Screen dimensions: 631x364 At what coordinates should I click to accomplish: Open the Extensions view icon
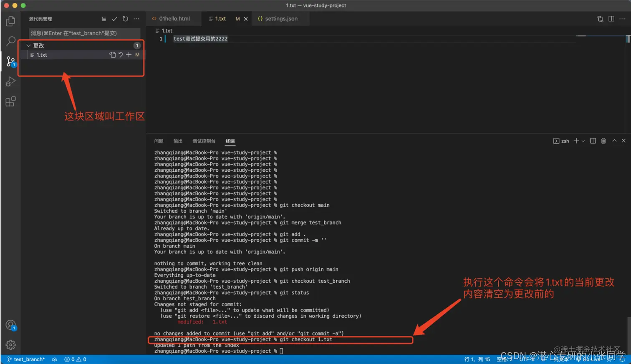10,101
